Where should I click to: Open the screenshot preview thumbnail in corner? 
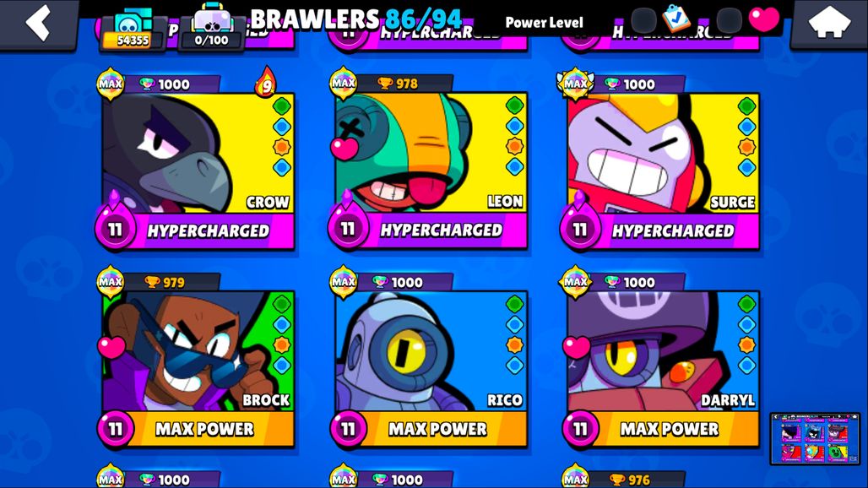(814, 438)
